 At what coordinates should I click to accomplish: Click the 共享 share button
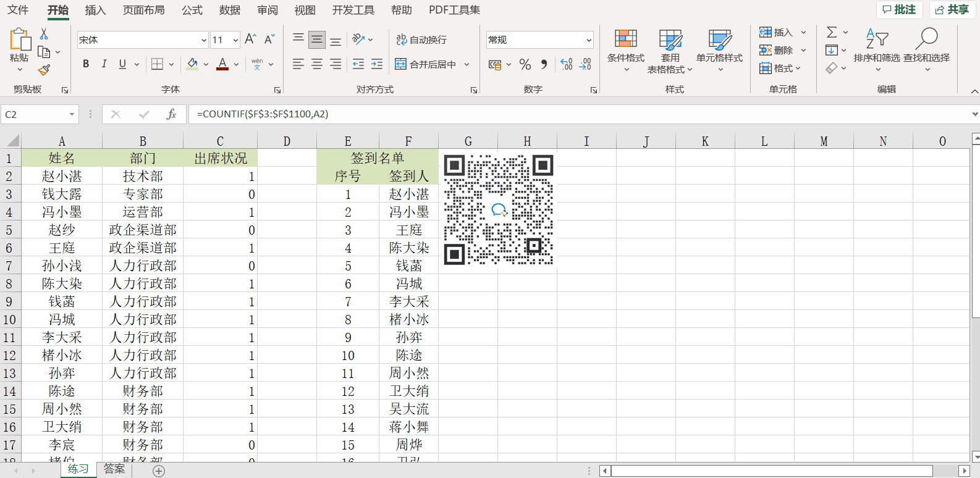952,10
